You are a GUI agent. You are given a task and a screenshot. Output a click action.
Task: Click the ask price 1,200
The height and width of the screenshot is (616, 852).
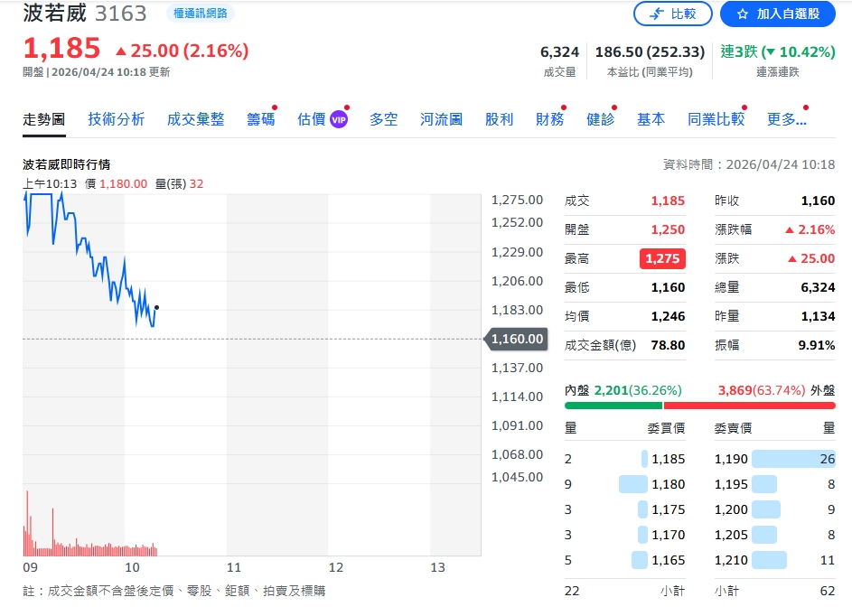(731, 509)
